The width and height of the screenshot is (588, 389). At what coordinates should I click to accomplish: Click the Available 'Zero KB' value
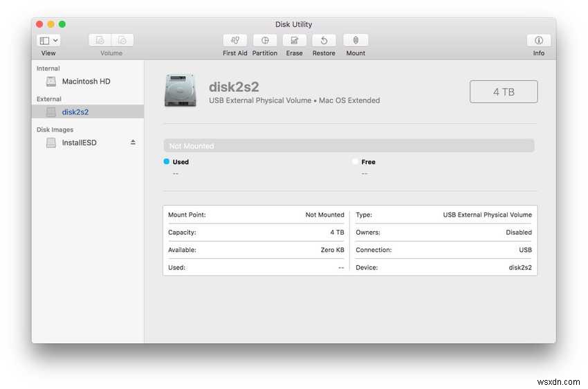332,250
